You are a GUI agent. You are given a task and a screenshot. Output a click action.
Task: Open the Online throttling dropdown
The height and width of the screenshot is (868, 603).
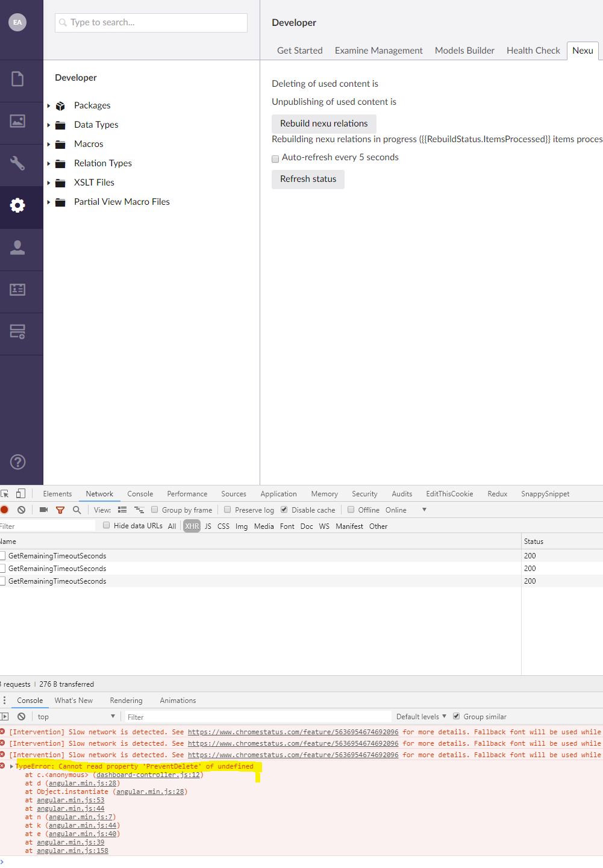coord(406,510)
